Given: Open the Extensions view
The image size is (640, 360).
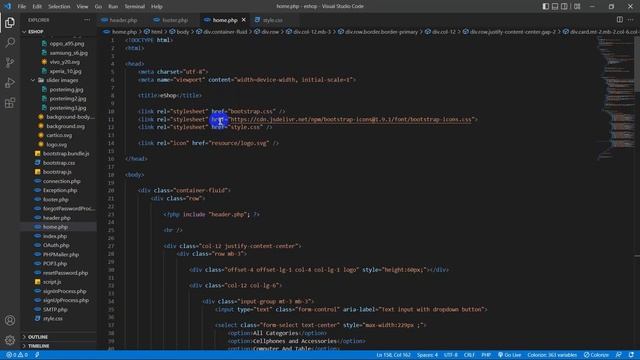Looking at the screenshot, I should coord(10,102).
